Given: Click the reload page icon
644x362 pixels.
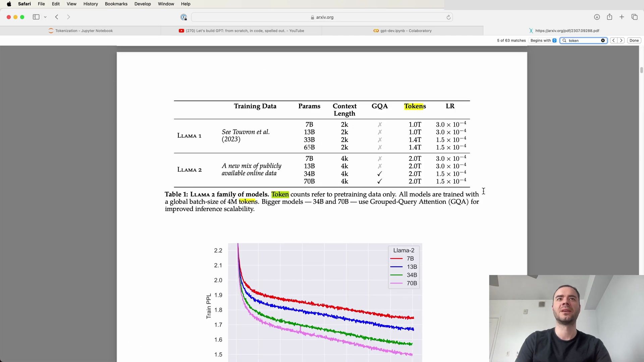Looking at the screenshot, I should [449, 17].
